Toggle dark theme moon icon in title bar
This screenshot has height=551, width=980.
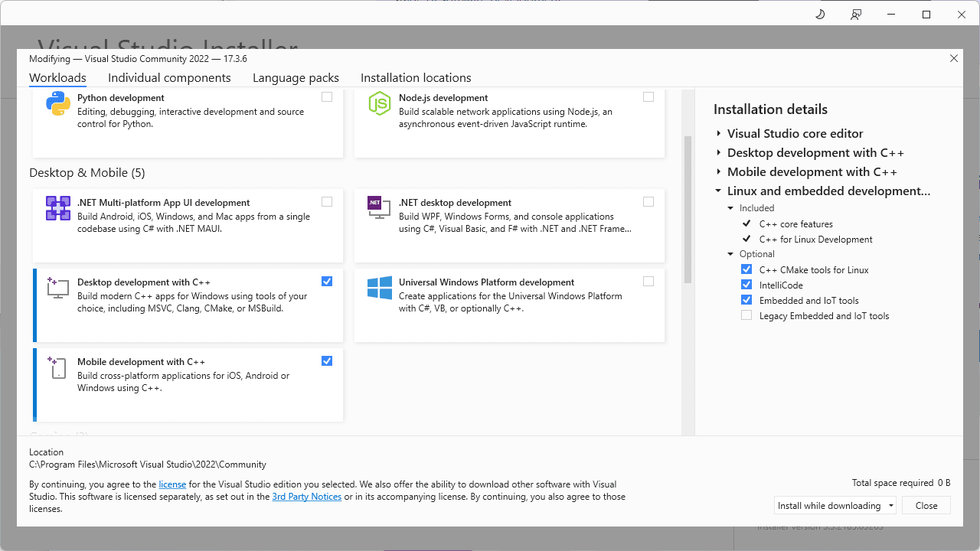click(x=820, y=15)
